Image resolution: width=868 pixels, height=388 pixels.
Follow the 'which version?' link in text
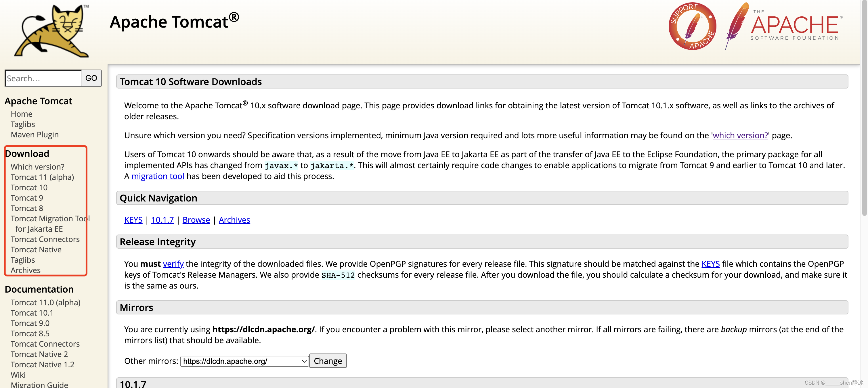click(x=740, y=135)
